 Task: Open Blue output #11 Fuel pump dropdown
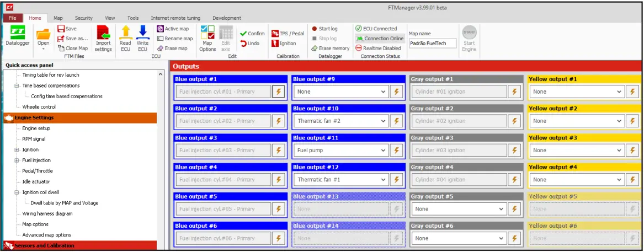coord(341,150)
